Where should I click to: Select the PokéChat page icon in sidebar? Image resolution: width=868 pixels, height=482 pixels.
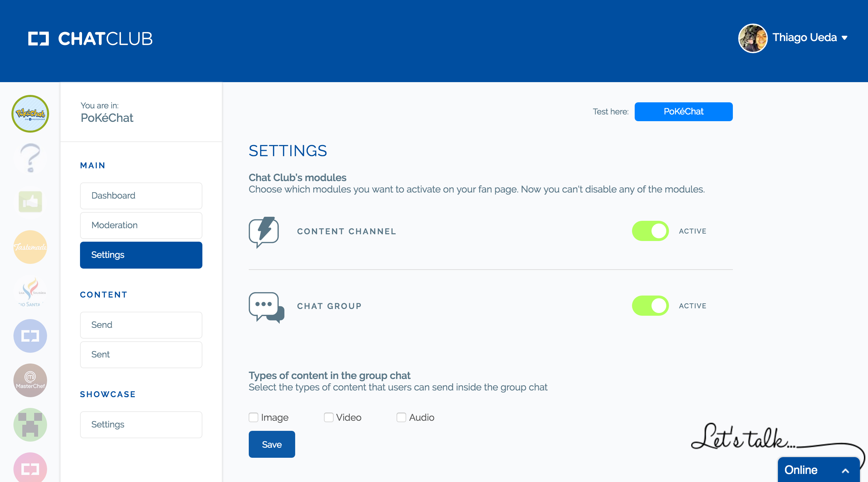(30, 114)
